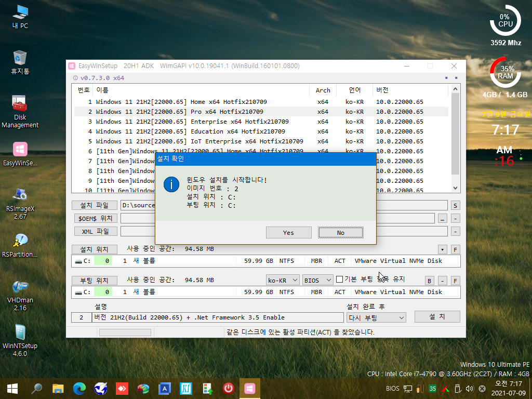
Task: Click the F button on boot location row
Action: tap(455, 281)
